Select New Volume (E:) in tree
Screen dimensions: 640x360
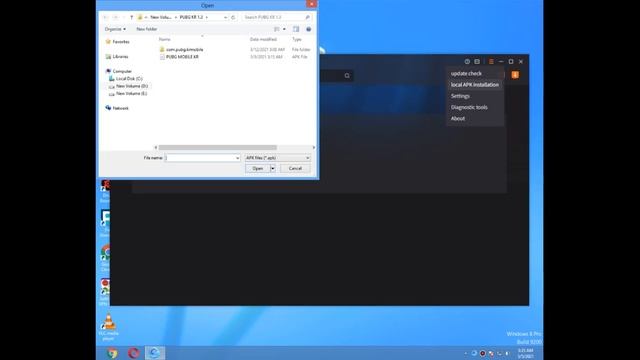click(x=128, y=93)
